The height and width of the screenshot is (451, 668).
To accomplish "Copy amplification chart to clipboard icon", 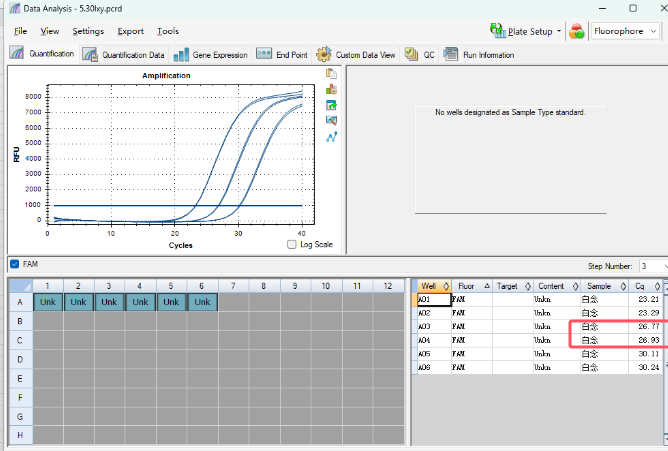I will point(331,74).
